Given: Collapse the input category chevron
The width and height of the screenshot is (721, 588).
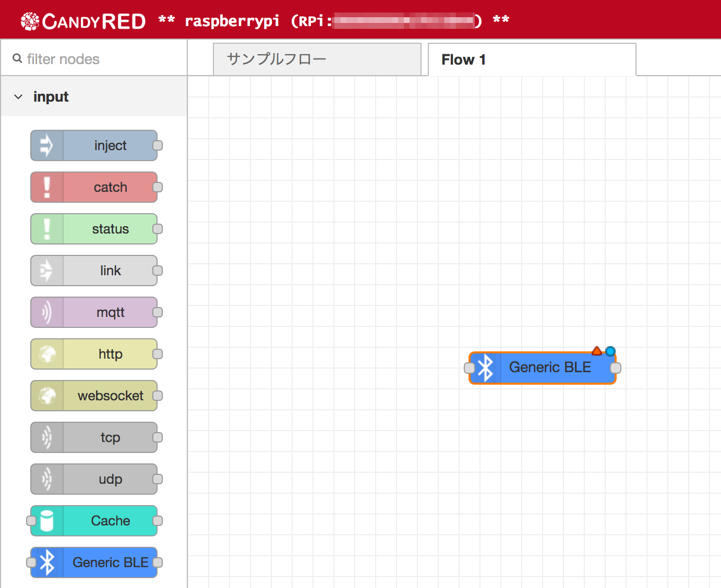Looking at the screenshot, I should click(x=18, y=97).
